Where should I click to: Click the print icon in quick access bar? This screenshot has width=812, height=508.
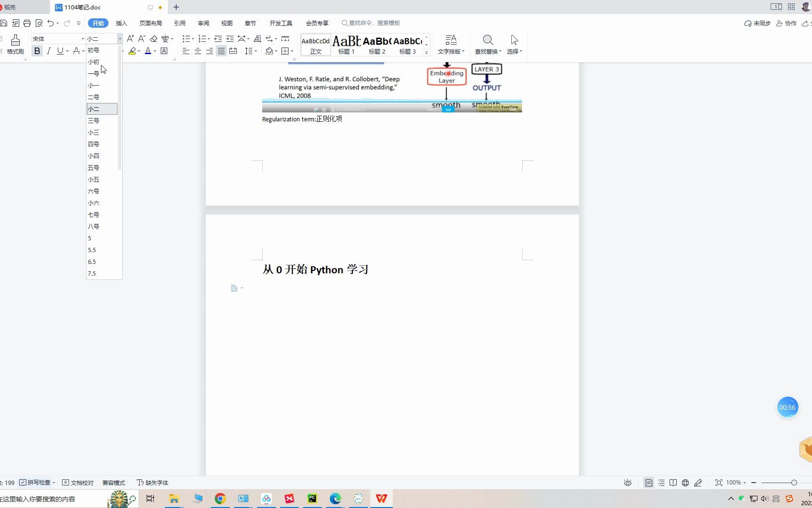pyautogui.click(x=27, y=23)
